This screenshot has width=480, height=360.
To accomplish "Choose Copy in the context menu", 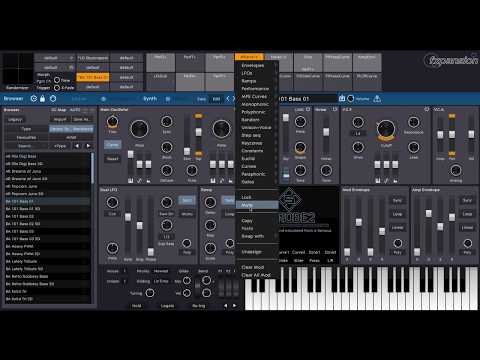I will click(256, 221).
